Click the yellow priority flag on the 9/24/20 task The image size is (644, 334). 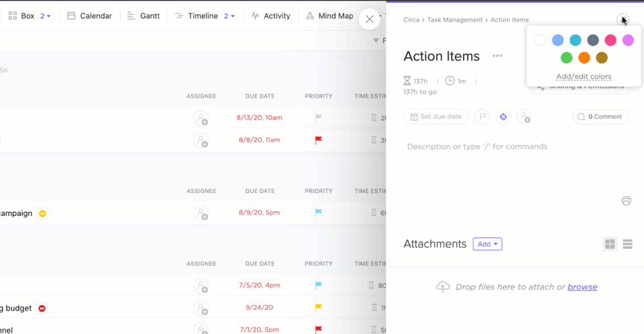click(x=319, y=308)
